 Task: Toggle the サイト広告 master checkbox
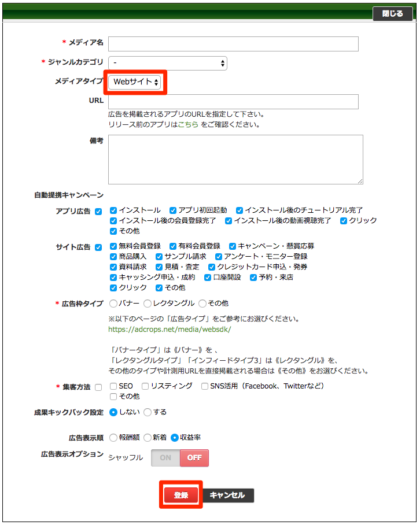(98, 247)
